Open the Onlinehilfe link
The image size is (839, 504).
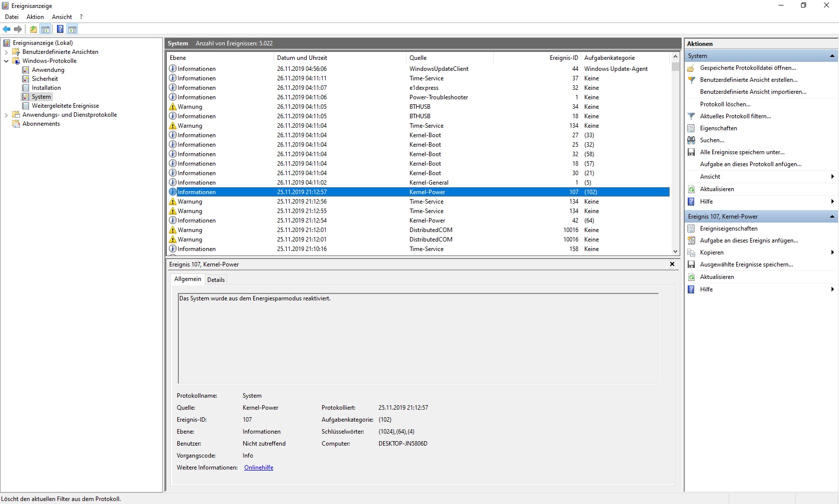(x=259, y=468)
